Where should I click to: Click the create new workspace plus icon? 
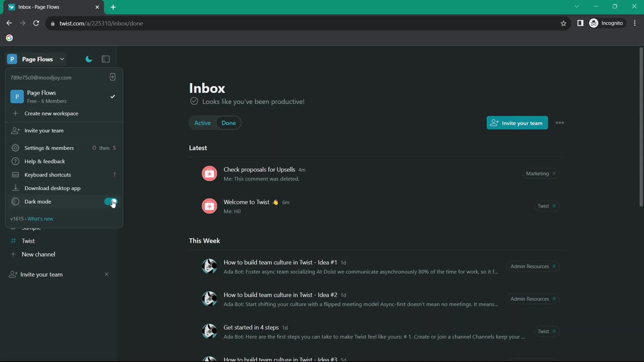[x=15, y=113]
